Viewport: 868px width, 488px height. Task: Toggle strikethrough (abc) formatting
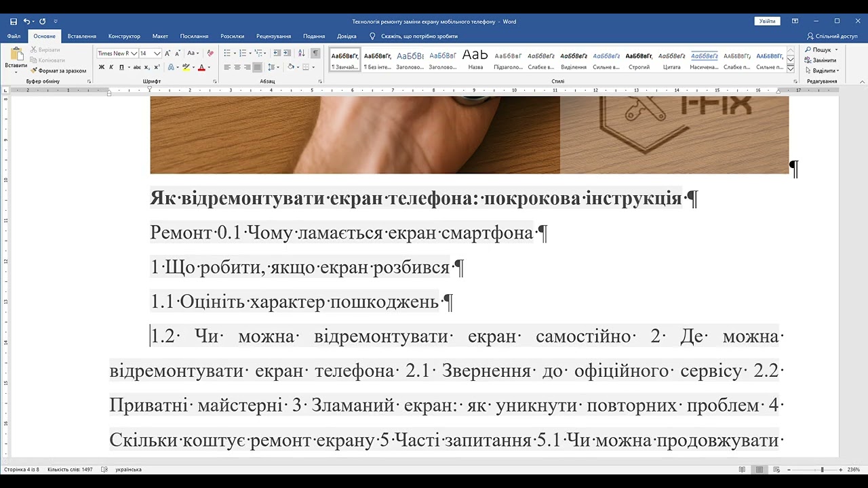(x=137, y=67)
